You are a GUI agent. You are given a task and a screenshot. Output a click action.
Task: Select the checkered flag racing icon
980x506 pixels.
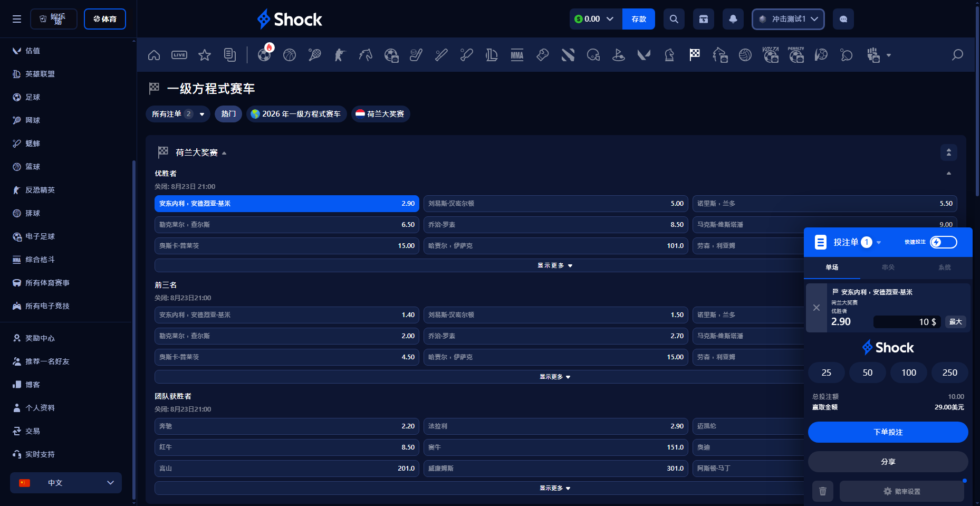[x=695, y=55]
